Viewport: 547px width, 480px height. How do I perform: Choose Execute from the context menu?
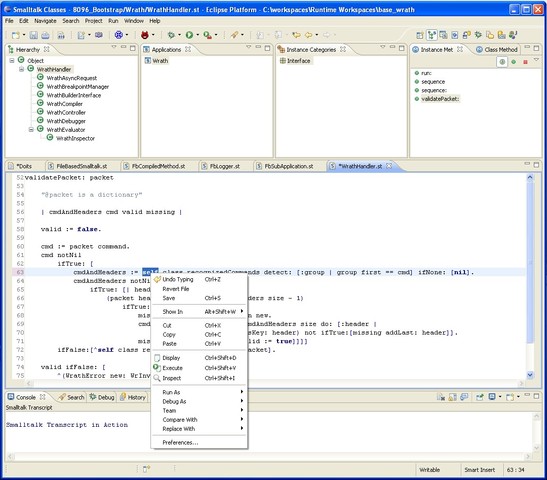(199, 368)
